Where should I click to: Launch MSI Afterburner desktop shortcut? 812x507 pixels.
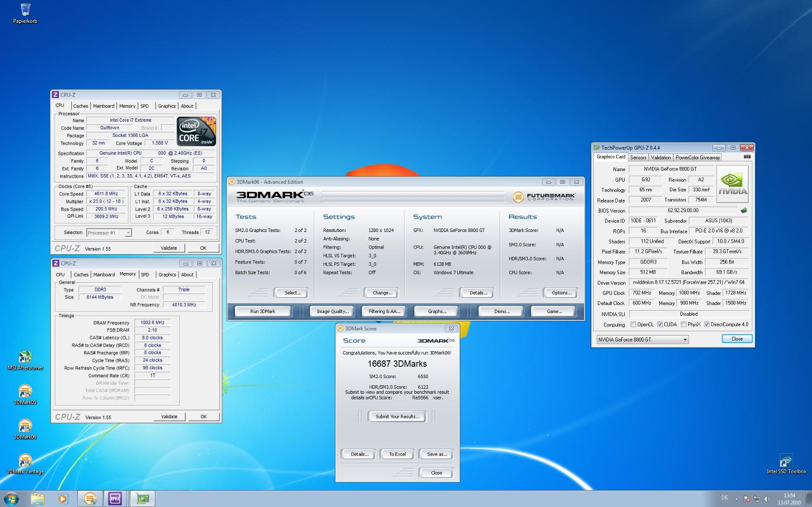click(25, 360)
